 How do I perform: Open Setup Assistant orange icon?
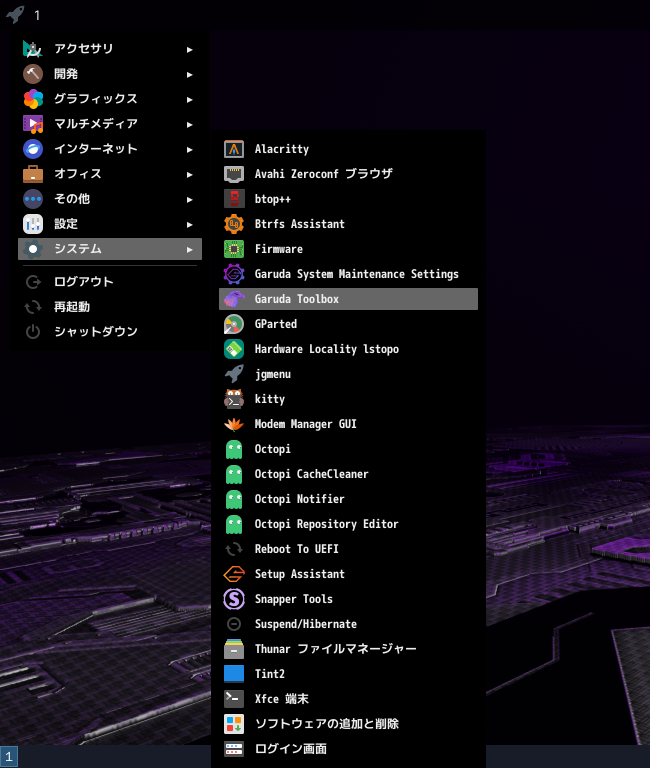tap(234, 574)
